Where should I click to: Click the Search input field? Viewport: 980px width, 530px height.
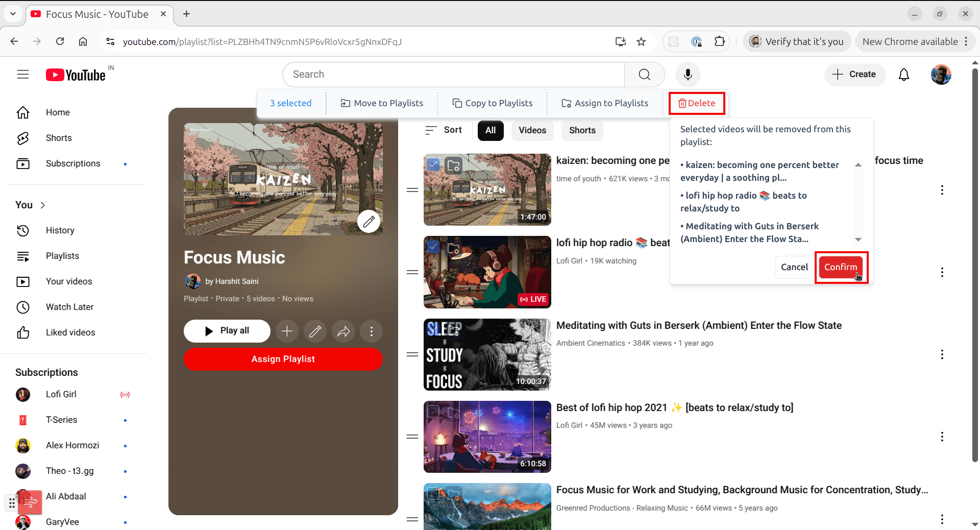(x=453, y=75)
